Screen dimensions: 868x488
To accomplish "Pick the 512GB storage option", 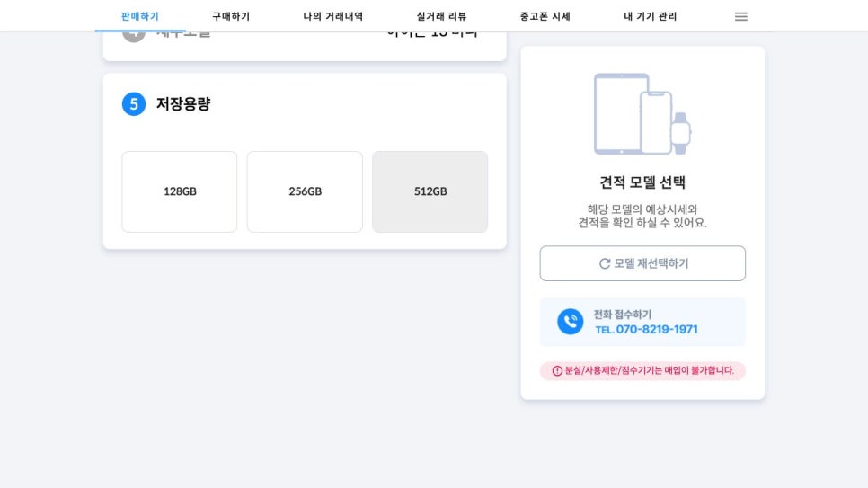I will [430, 191].
